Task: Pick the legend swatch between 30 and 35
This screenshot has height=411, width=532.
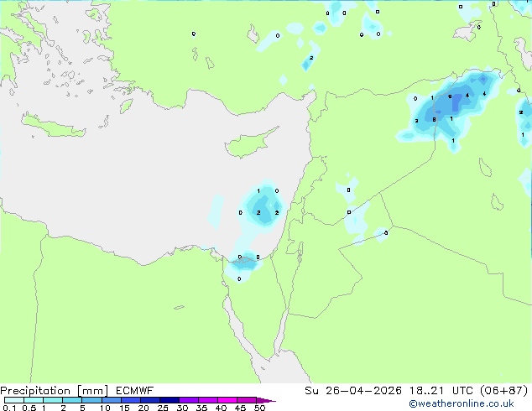Action: (x=188, y=400)
